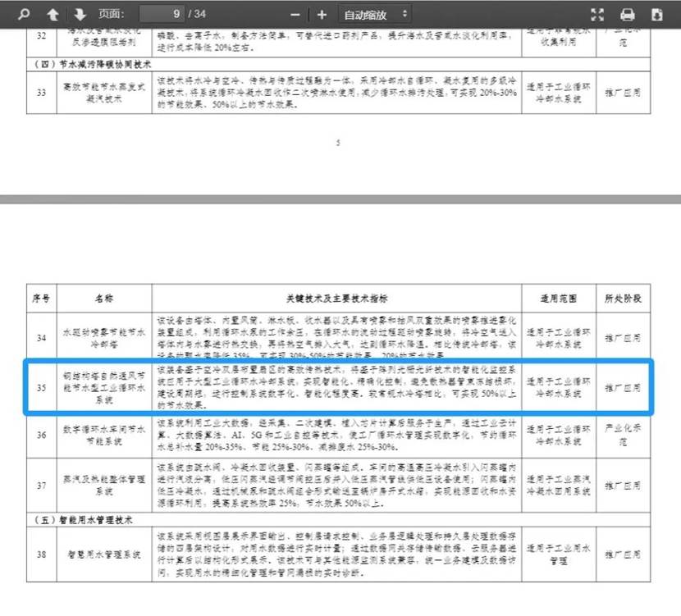This screenshot has height=616, width=681.
Task: Click the technical description cell of row 38
Action: [336, 554]
